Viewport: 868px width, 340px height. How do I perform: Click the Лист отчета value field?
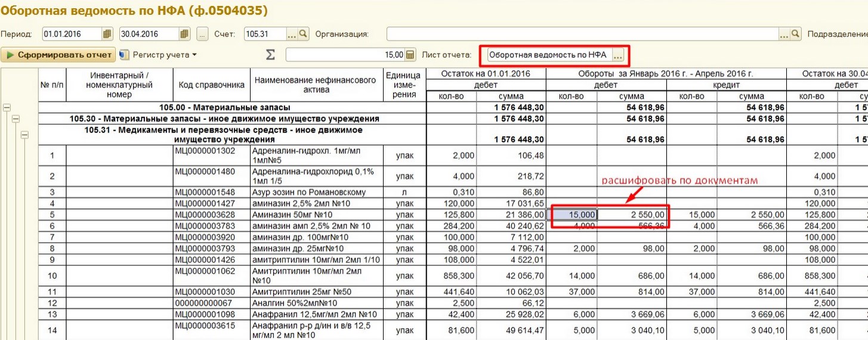(548, 55)
